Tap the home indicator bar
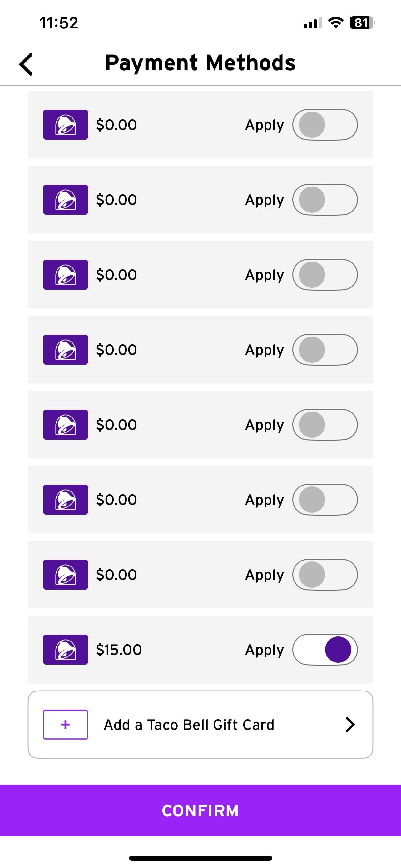The image size is (401, 868). coord(200,858)
